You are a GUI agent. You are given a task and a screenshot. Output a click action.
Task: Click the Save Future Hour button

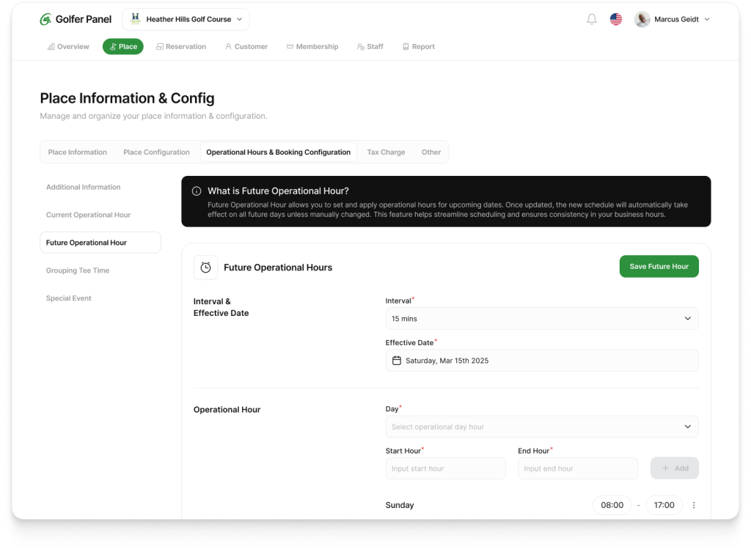[659, 266]
